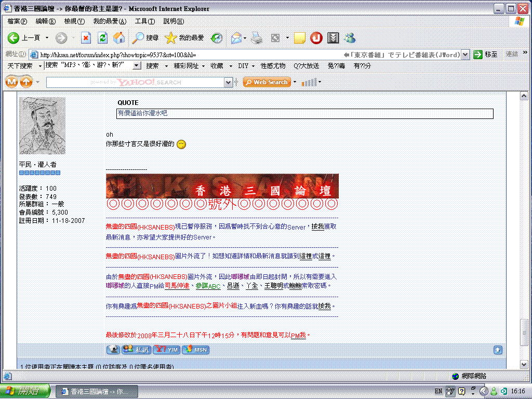The width and height of the screenshot is (532, 399).
Task: Open the 司馬仲達 user link
Action: point(177,286)
